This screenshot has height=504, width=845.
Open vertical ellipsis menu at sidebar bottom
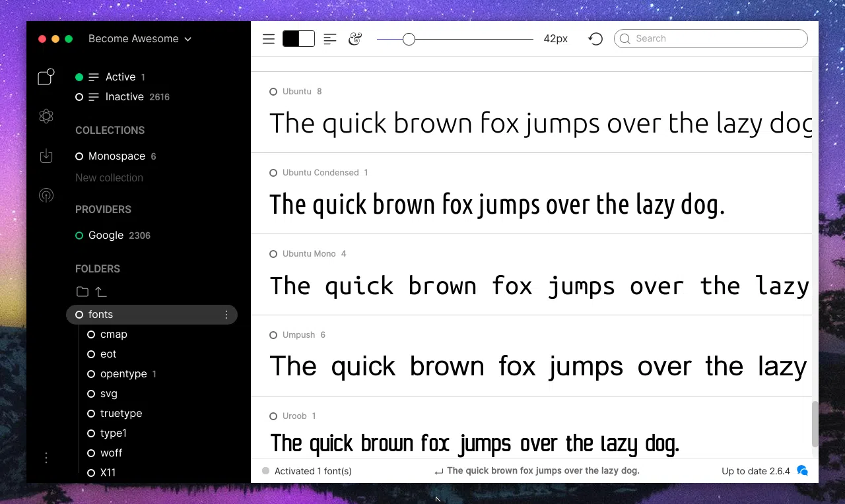[x=46, y=458]
